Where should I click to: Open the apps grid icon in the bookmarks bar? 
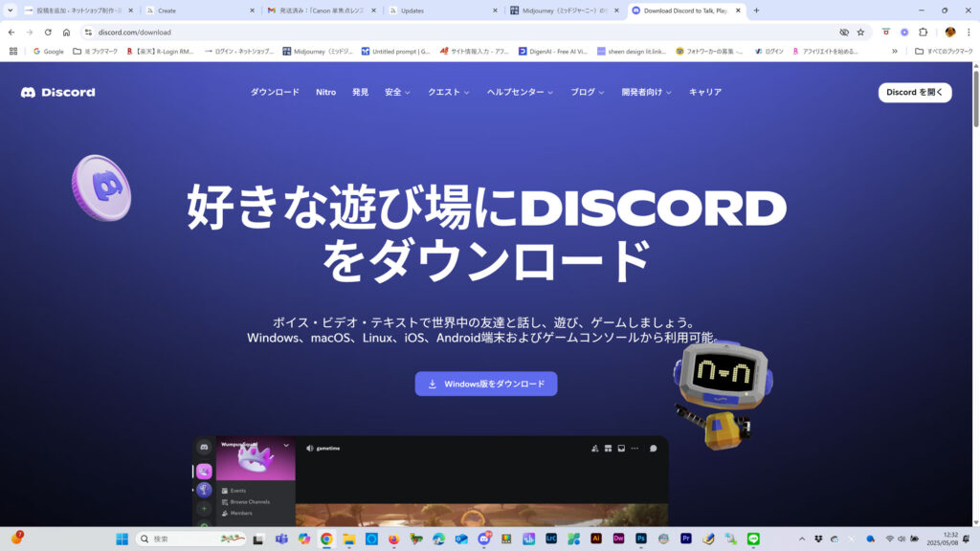click(13, 52)
